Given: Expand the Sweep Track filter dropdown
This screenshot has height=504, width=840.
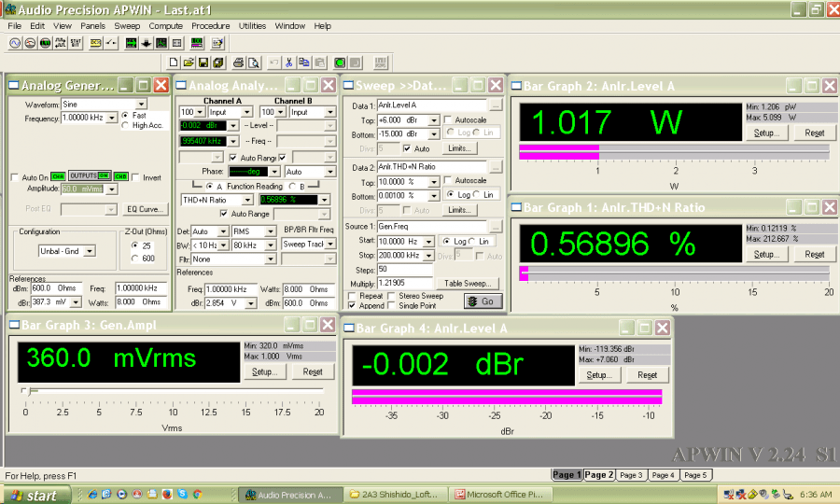Looking at the screenshot, I should pyautogui.click(x=330, y=244).
